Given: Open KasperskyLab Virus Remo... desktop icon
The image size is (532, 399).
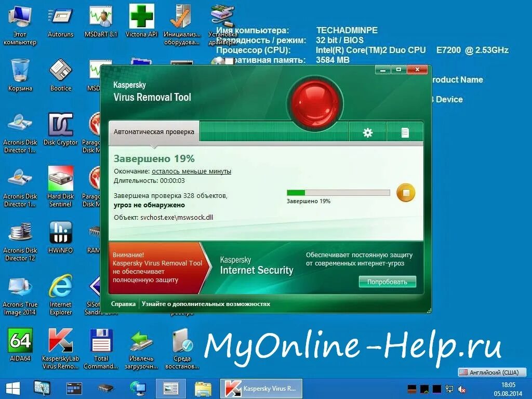Looking at the screenshot, I should coord(60,349).
